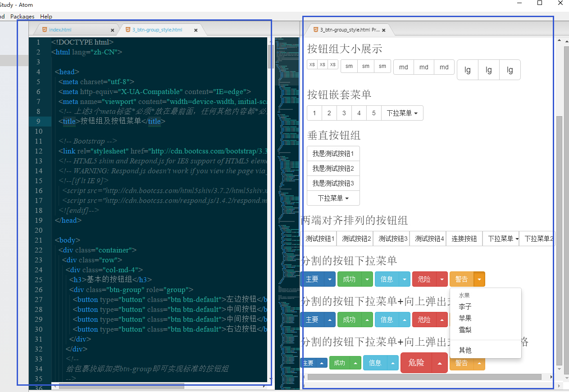Click the file icon on the preview pane tab
Image resolution: width=569 pixels, height=392 pixels.
315,30
